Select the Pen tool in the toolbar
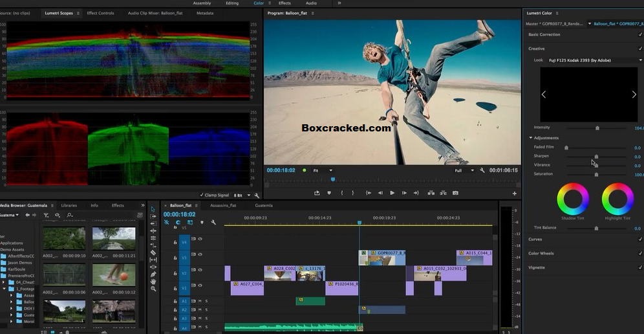The height and width of the screenshot is (334, 644). [x=153, y=274]
